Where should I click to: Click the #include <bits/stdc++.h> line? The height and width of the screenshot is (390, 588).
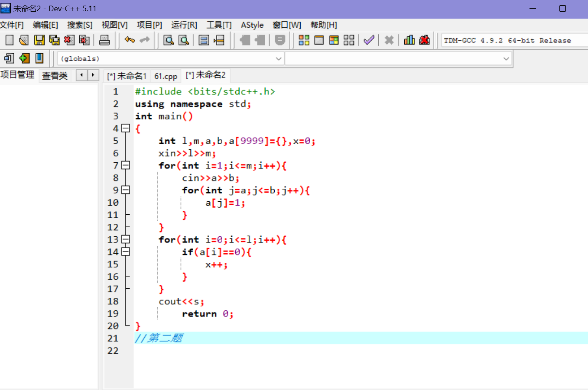coord(205,92)
